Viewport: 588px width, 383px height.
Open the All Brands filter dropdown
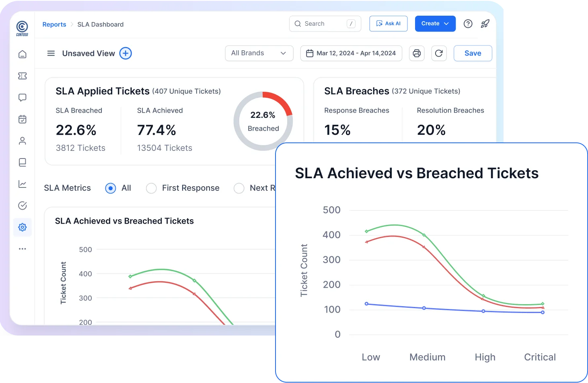259,53
